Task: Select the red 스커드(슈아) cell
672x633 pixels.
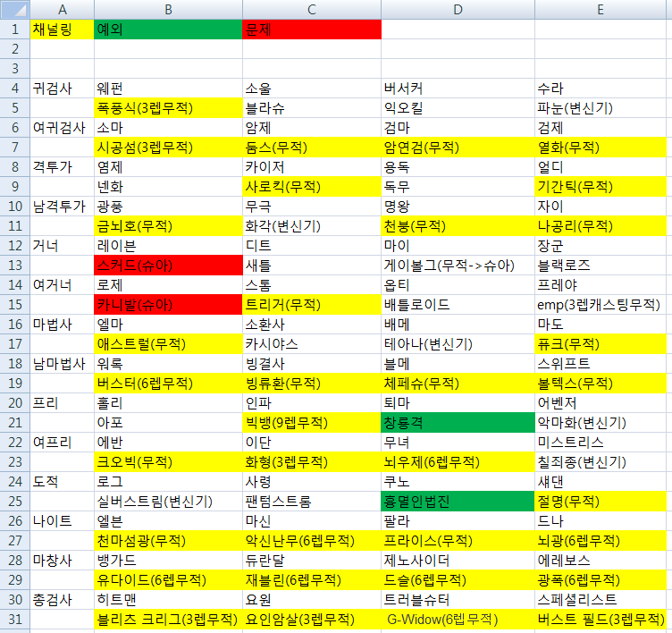Action: tap(168, 265)
